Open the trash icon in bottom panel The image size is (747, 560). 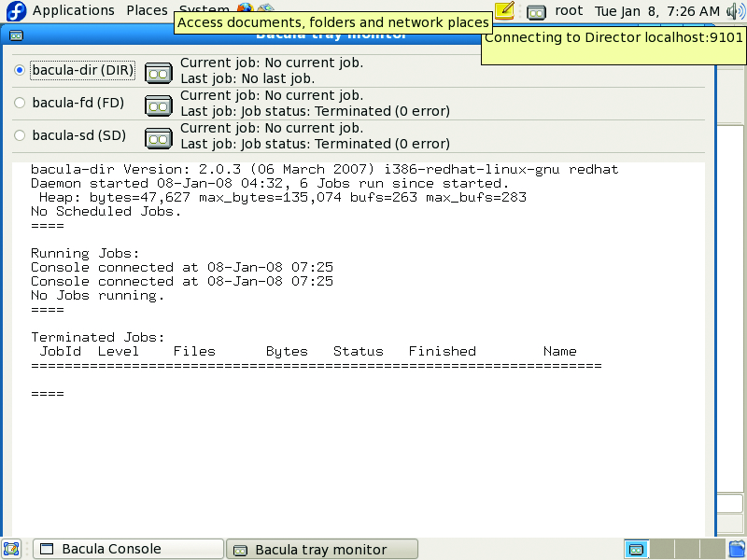tap(736, 549)
